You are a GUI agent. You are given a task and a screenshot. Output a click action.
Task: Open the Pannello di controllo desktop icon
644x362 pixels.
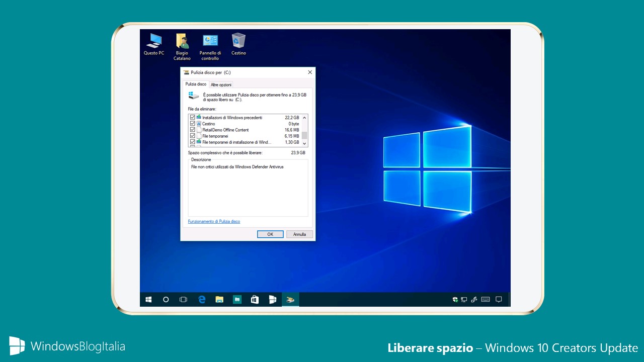pos(210,47)
